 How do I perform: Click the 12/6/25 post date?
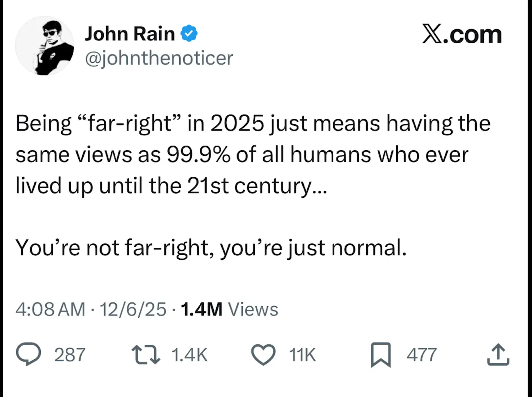133,309
